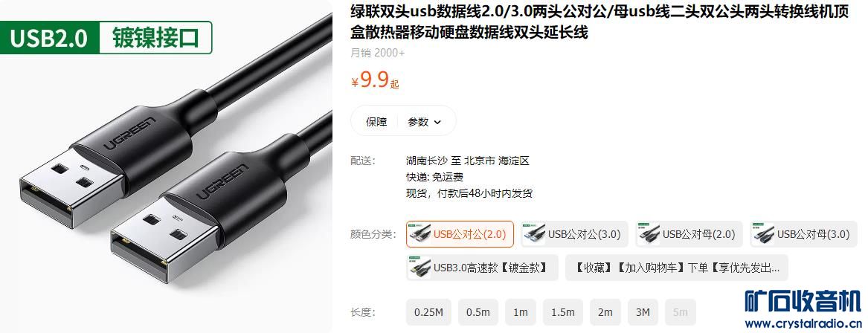Image resolution: width=868 pixels, height=333 pixels.
Task: Choose the USB公对母(3.0) option
Action: point(803,234)
